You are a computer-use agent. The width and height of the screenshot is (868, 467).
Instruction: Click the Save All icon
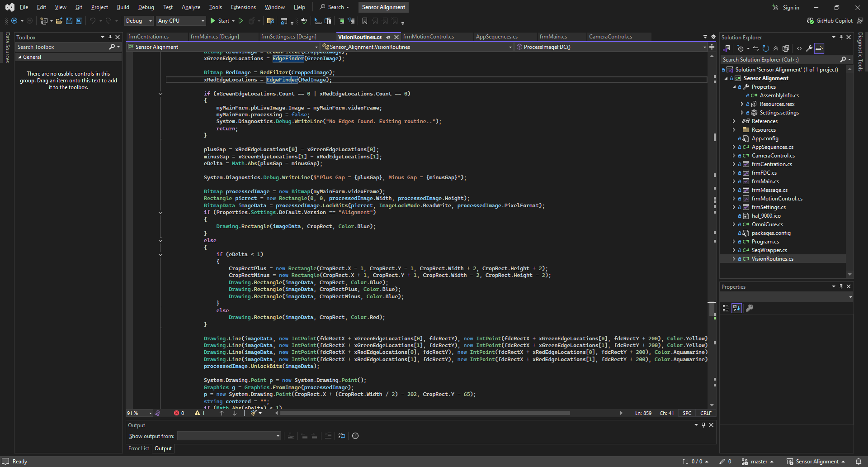[x=79, y=21]
